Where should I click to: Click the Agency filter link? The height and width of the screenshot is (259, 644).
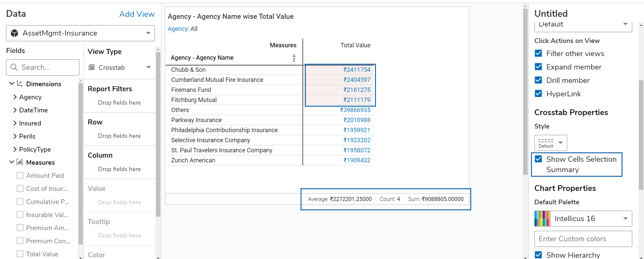(x=177, y=29)
